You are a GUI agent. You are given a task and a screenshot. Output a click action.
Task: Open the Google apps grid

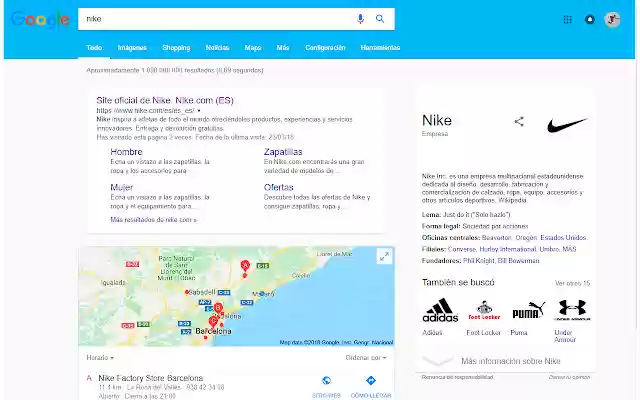pos(567,20)
